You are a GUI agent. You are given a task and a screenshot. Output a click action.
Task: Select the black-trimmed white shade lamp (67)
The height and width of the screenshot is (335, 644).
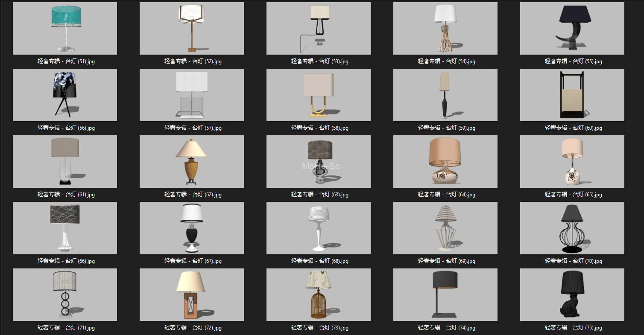(x=191, y=228)
